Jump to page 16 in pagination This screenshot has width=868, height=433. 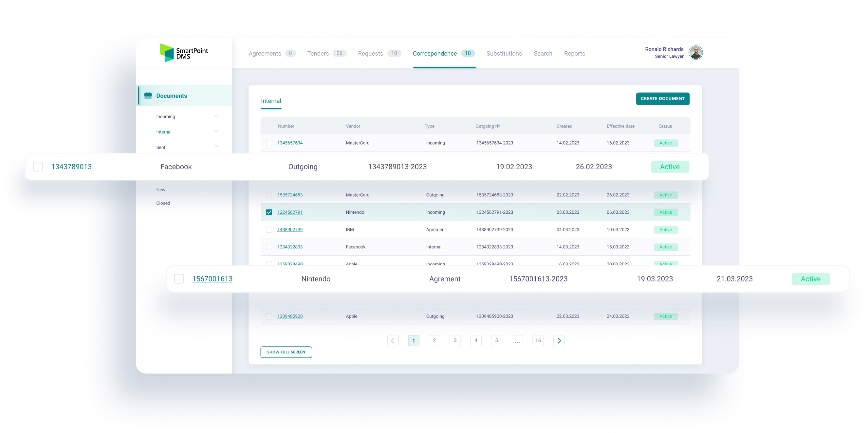(x=538, y=340)
